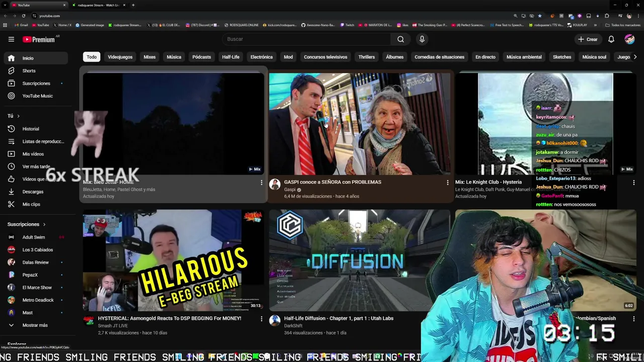Focus the Buscar search field
This screenshot has width=644, height=362.
tap(307, 39)
